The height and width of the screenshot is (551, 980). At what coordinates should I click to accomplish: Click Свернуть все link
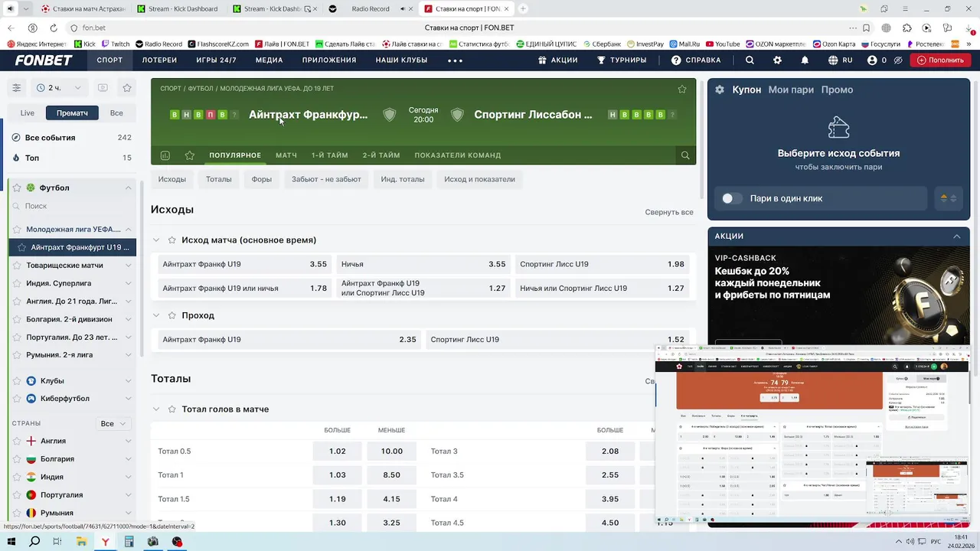coord(669,212)
